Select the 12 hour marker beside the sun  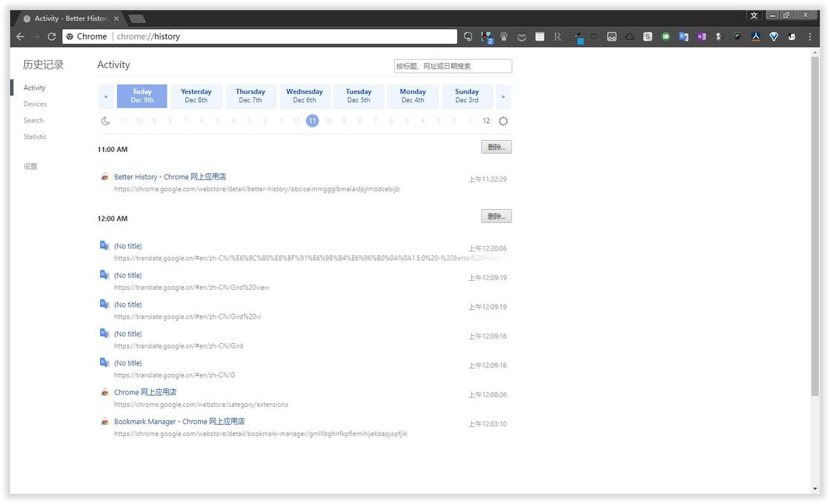[x=486, y=121]
